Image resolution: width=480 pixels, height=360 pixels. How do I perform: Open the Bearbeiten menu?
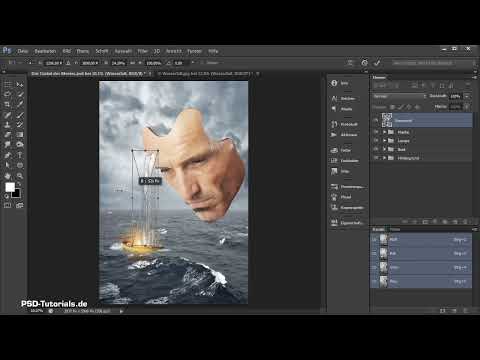pyautogui.click(x=45, y=51)
